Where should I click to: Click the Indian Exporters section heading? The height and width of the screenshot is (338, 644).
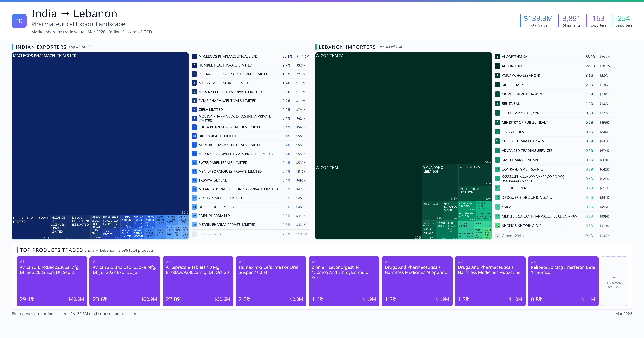pos(41,47)
